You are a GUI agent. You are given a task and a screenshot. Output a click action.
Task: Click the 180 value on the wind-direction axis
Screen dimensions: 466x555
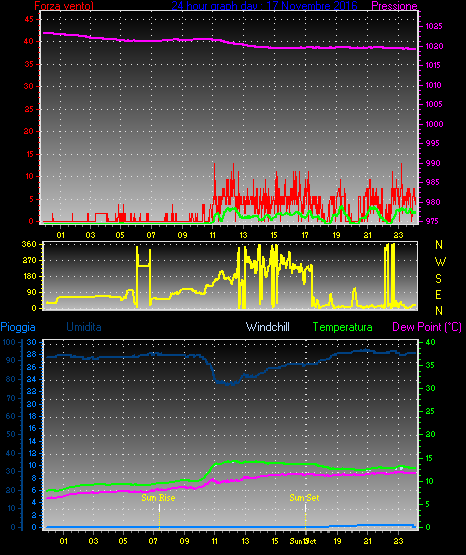(x=29, y=276)
